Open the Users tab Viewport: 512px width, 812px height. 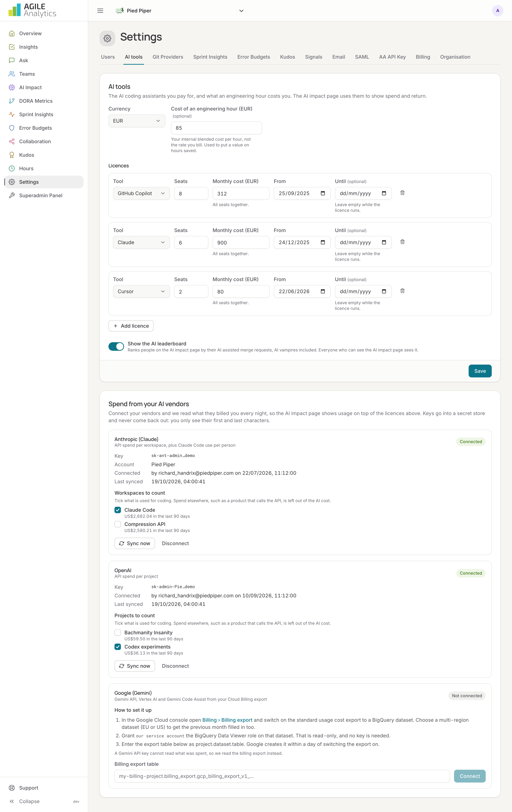click(108, 57)
